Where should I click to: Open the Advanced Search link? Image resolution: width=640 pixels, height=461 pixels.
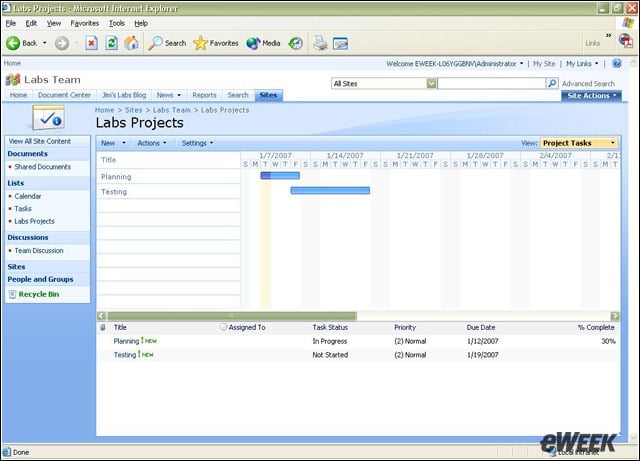588,83
